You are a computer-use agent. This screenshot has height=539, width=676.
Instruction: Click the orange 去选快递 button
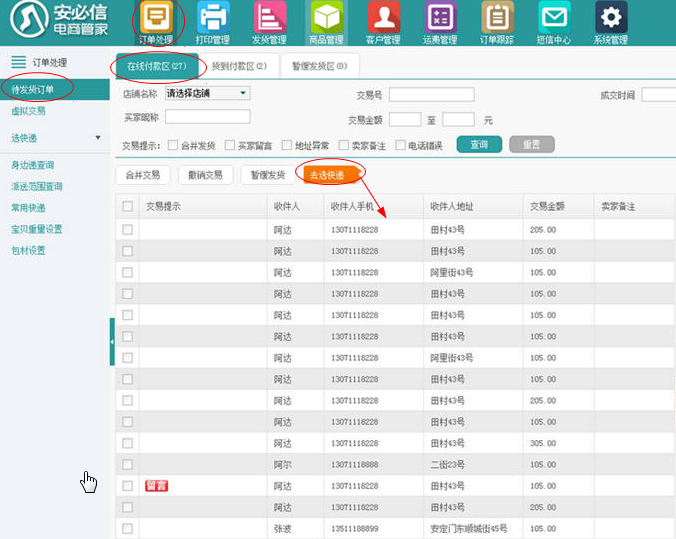tap(332, 175)
